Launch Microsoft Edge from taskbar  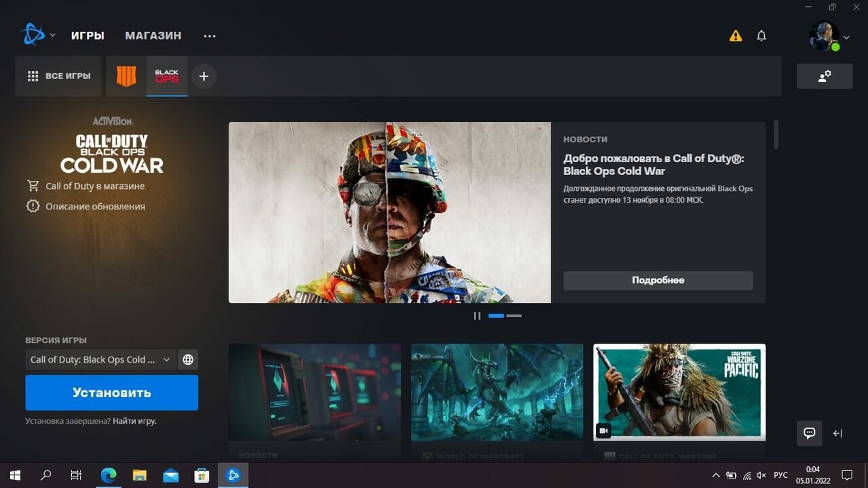point(108,475)
